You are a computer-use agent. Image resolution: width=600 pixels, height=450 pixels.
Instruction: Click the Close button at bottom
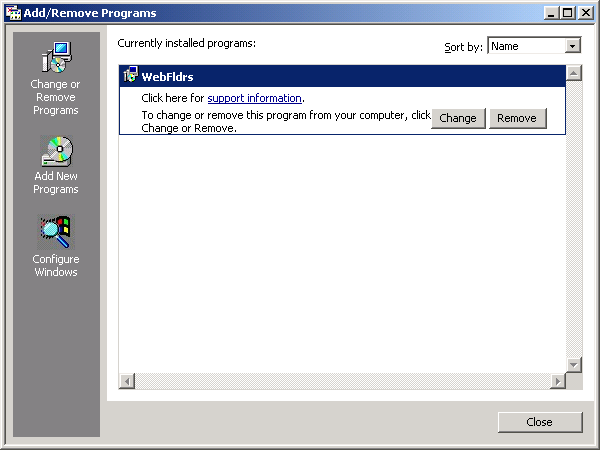[540, 422]
